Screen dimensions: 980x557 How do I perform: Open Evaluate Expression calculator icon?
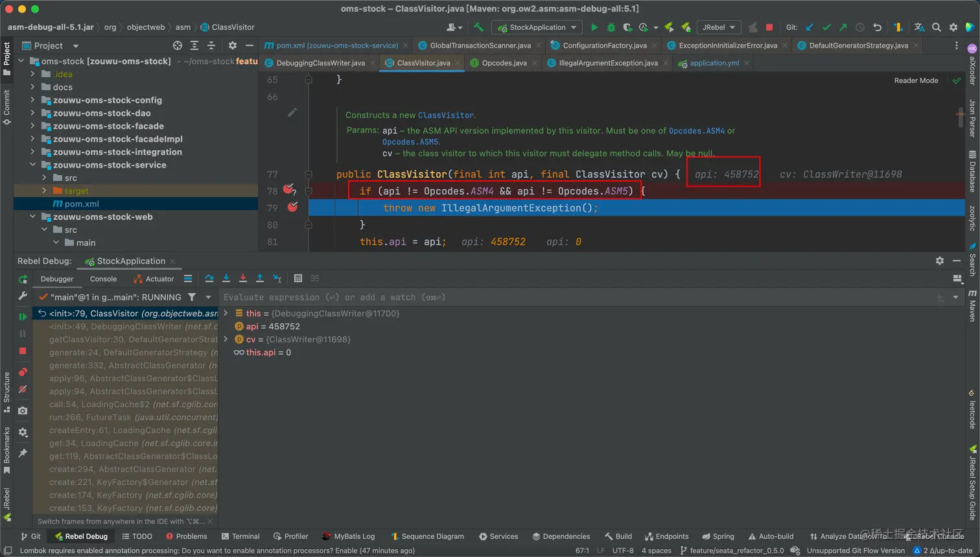(298, 278)
